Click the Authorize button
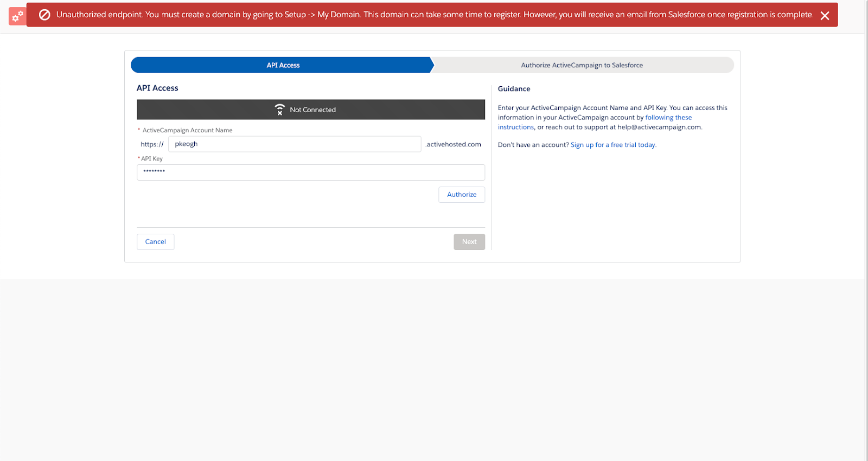The height and width of the screenshot is (461, 868). [x=462, y=195]
